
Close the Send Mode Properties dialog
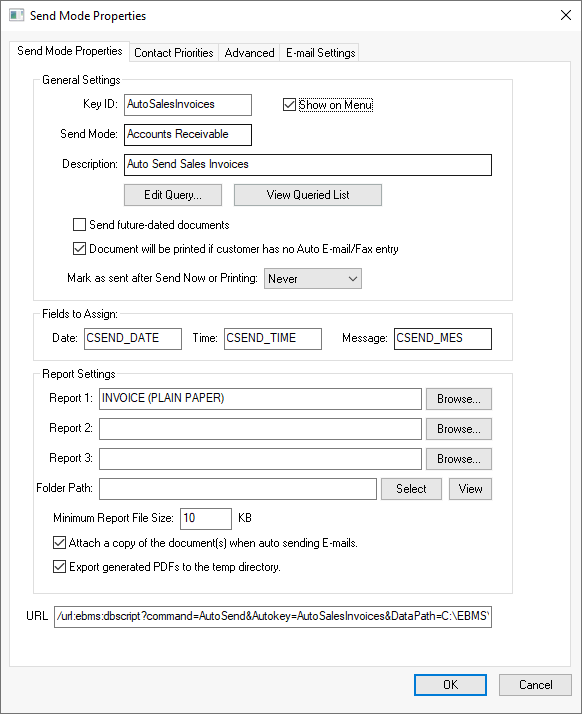click(566, 15)
